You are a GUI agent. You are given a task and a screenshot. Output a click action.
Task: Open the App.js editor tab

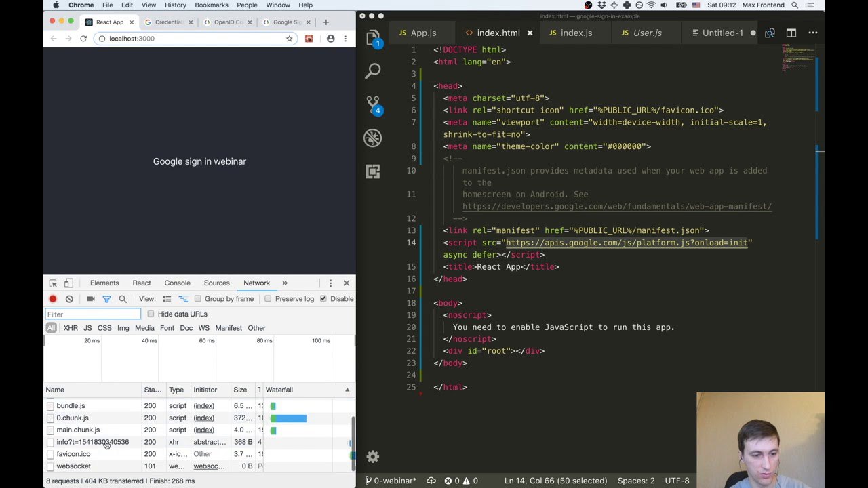[423, 33]
